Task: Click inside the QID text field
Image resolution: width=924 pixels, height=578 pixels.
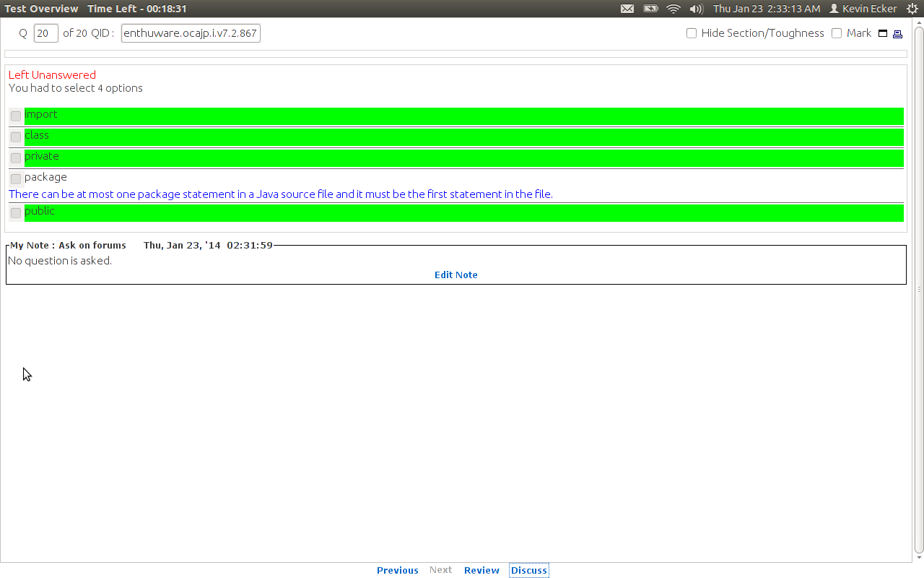Action: 190,33
